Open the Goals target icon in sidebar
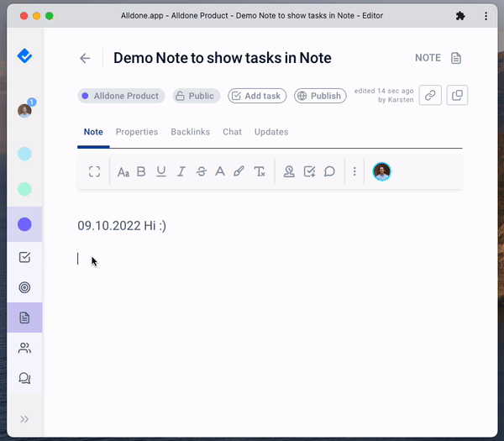The width and height of the screenshot is (504, 441). [24, 287]
